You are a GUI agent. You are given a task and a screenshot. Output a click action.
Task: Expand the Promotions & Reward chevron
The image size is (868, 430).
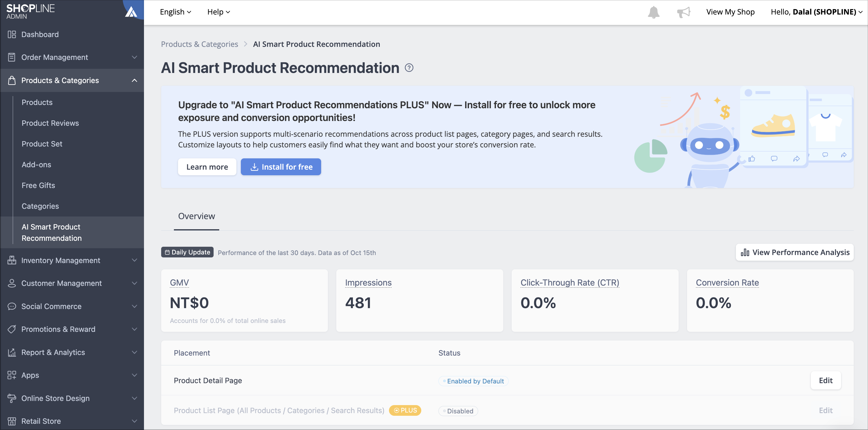(x=134, y=329)
